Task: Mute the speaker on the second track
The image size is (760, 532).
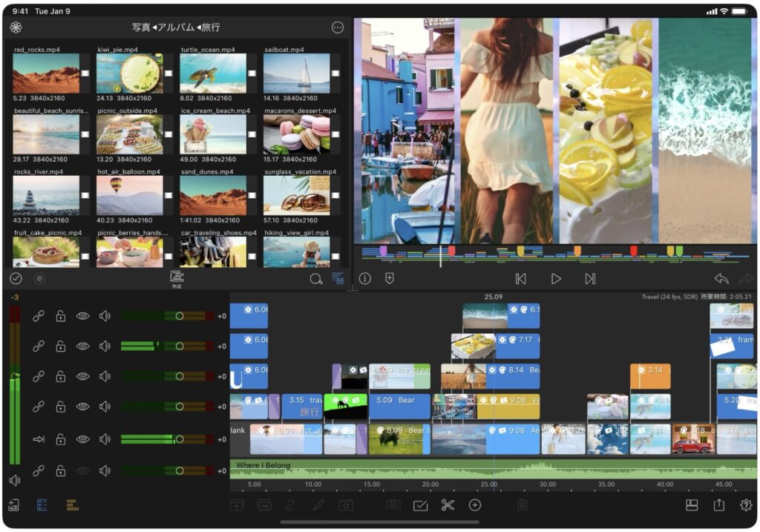Action: tap(105, 346)
